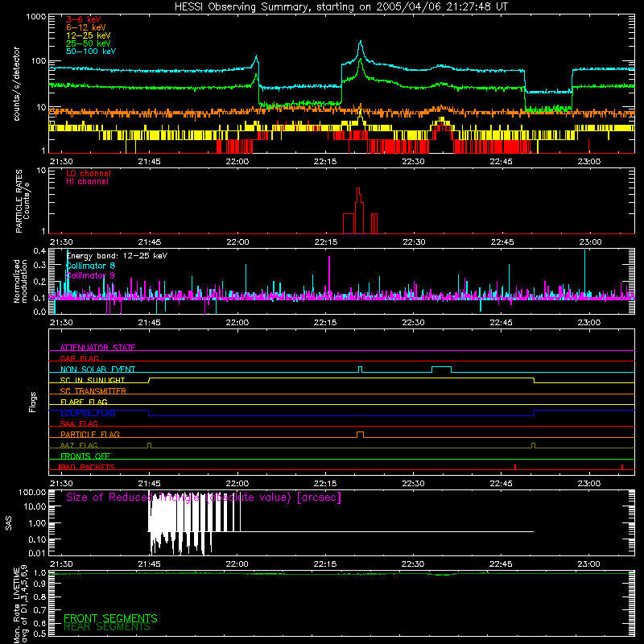Viewport: 644px width, 644px height.
Task: Click the SAS axis label
Action: pyautogui.click(x=9, y=523)
